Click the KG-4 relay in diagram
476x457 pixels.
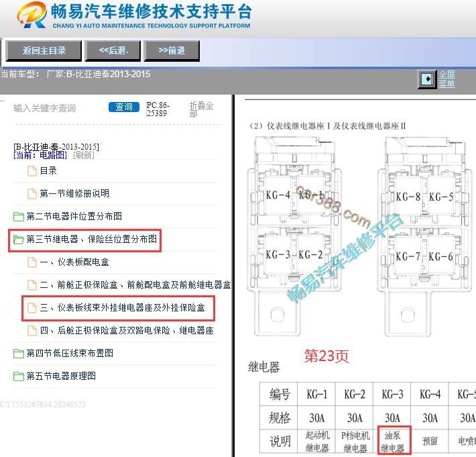(278, 195)
